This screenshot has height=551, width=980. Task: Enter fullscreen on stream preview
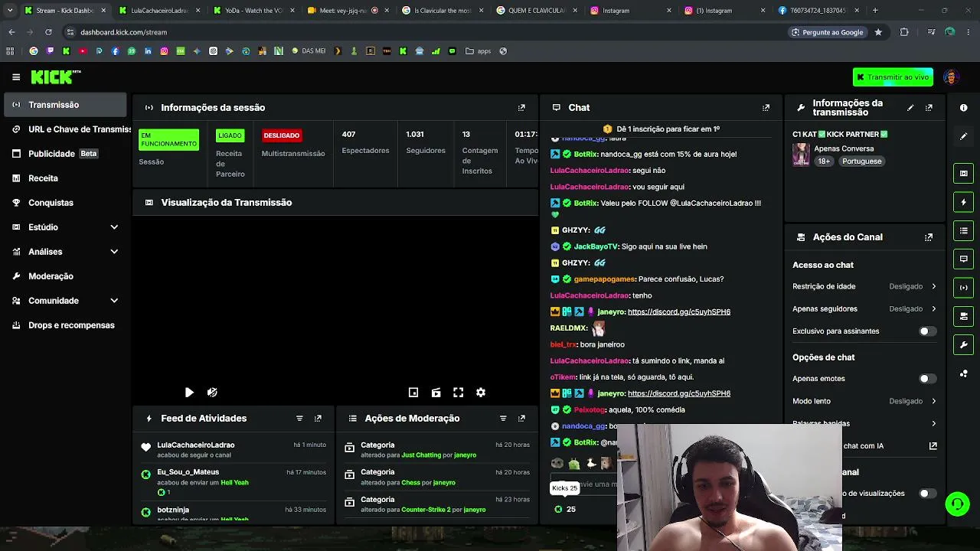[x=458, y=393]
